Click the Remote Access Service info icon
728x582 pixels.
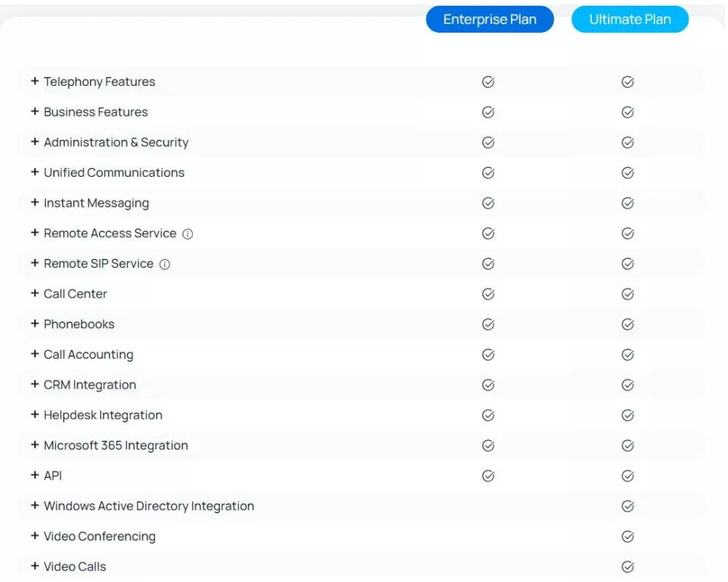click(188, 234)
